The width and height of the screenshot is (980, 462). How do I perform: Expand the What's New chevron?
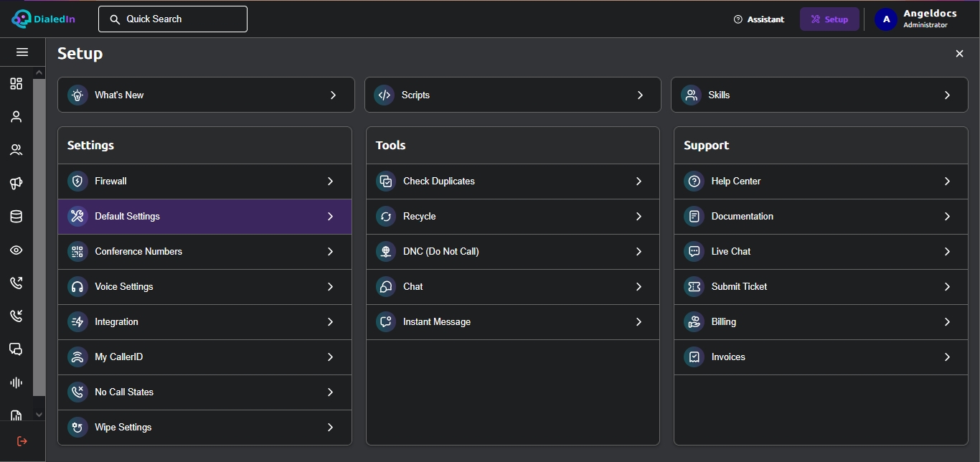click(333, 95)
